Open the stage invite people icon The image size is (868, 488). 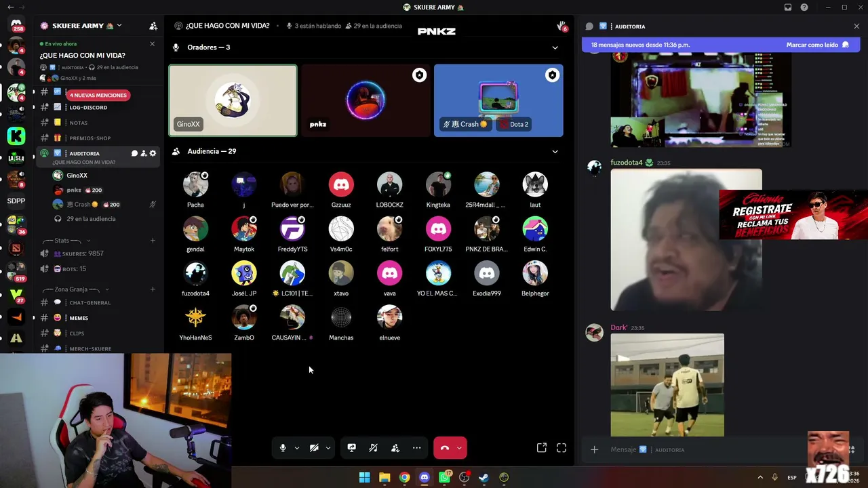[395, 448]
